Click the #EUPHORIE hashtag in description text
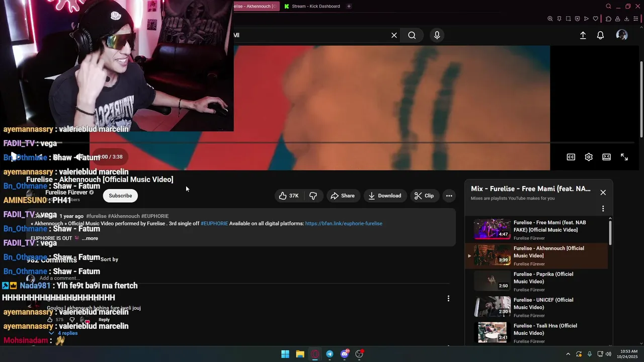644x362 pixels. click(x=214, y=223)
